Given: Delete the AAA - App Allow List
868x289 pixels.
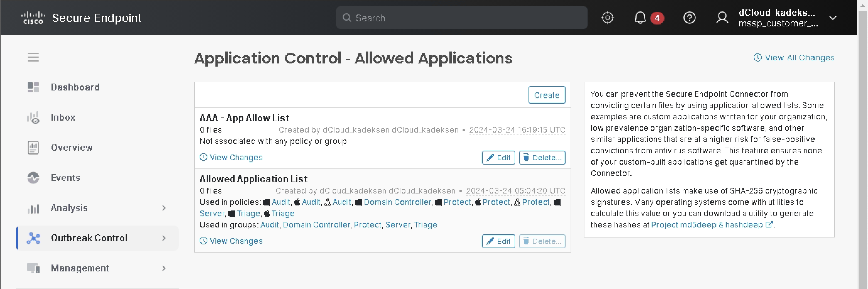Looking at the screenshot, I should 542,158.
